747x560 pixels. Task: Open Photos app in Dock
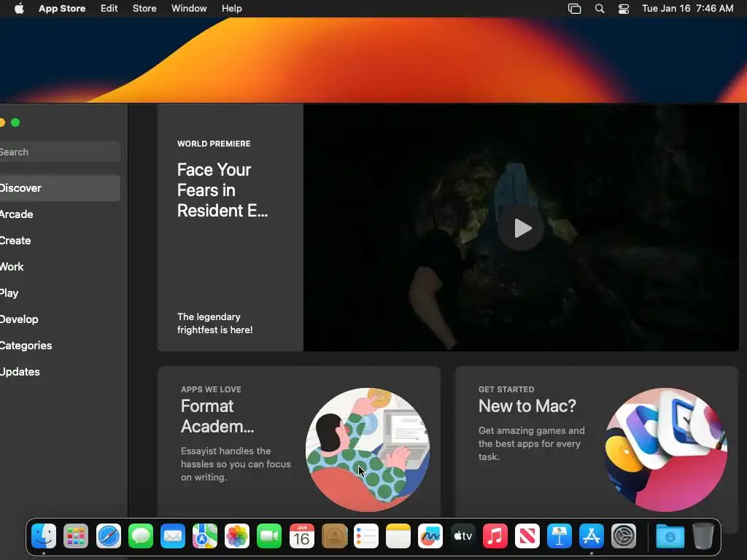click(237, 536)
